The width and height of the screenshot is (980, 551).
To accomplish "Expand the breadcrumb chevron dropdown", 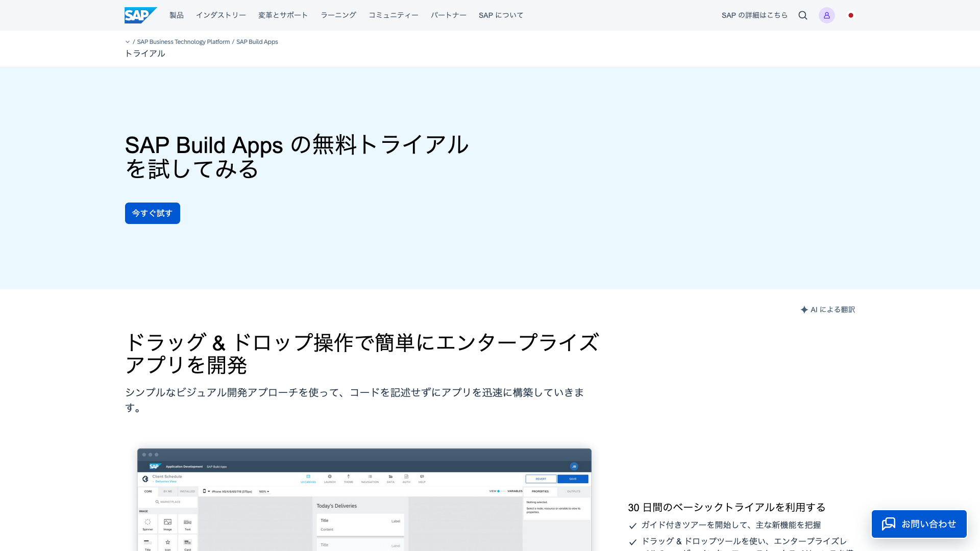I will [x=128, y=42].
